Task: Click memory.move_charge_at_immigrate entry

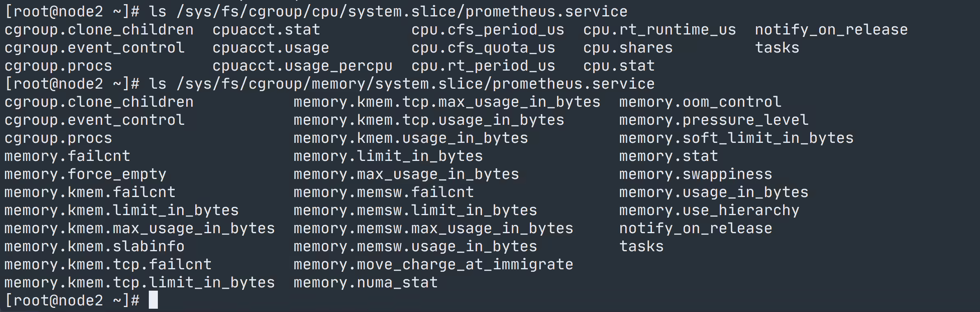Action: 433,265
